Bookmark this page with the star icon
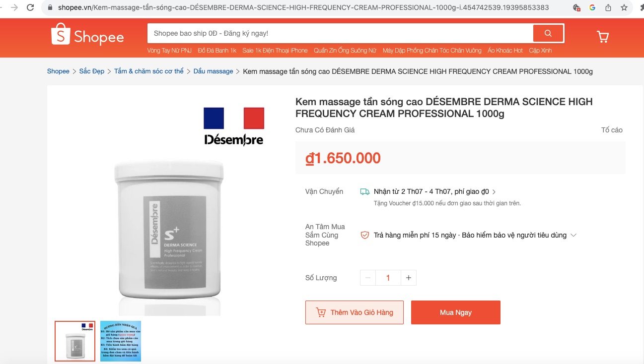This screenshot has height=364, width=644. coord(624,7)
